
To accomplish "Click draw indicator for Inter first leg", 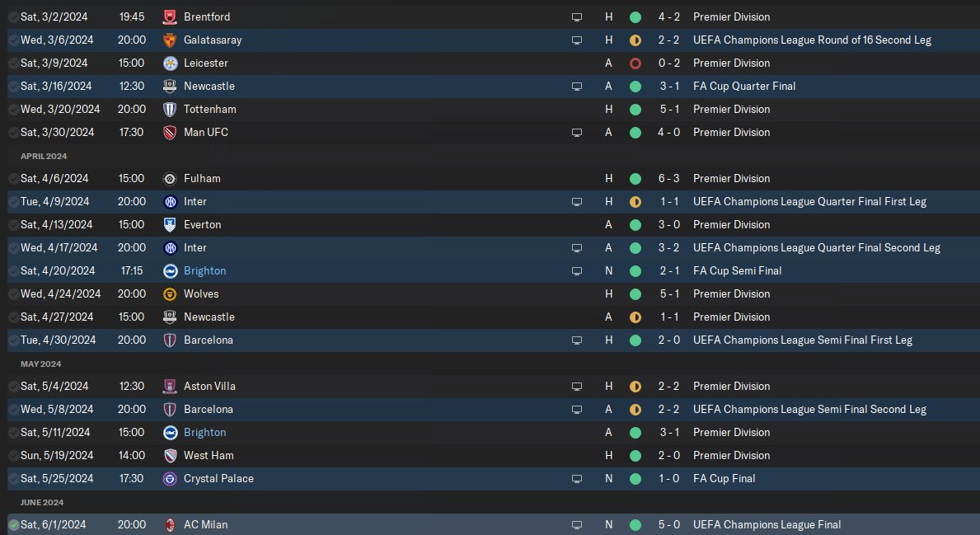I will click(635, 202).
